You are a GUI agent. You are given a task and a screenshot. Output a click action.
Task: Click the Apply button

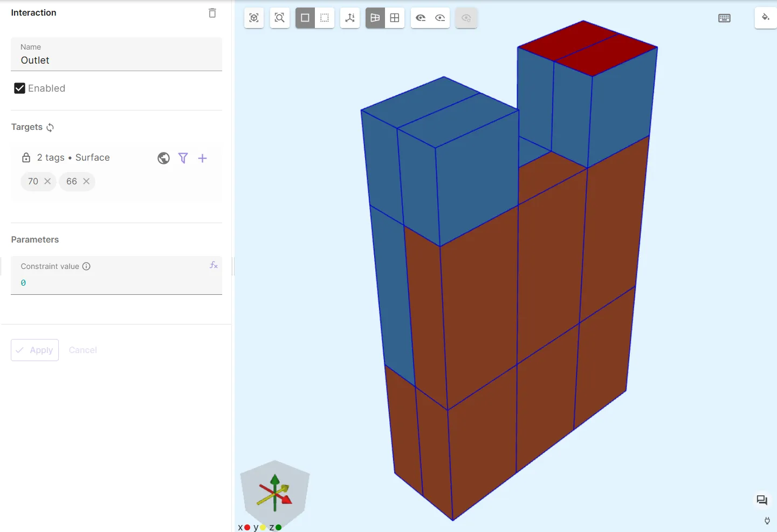pos(35,350)
